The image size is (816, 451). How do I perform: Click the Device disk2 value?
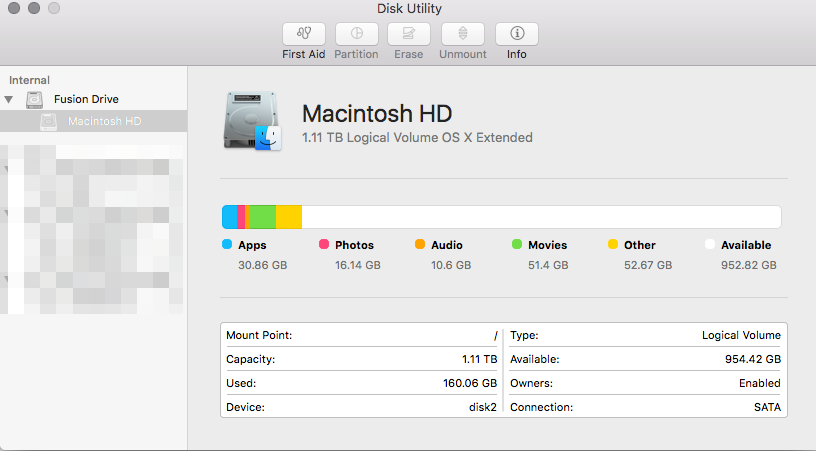pyautogui.click(x=483, y=407)
